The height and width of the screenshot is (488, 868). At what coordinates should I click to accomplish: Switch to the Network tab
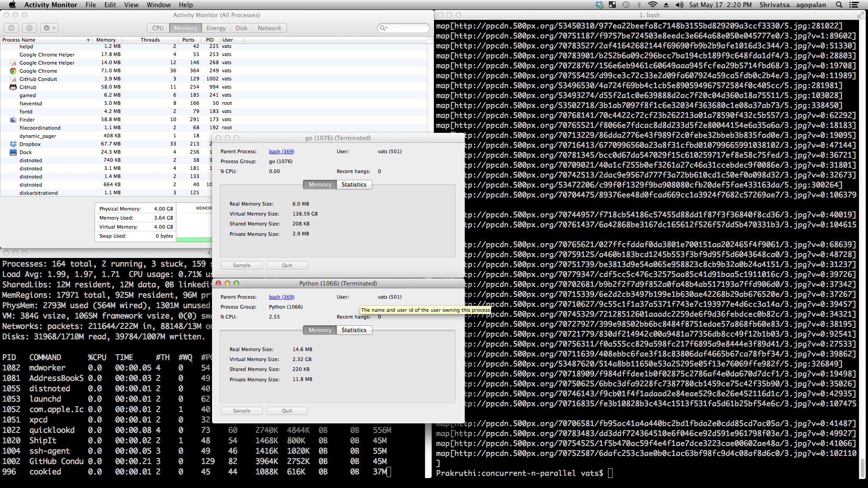[x=269, y=28]
